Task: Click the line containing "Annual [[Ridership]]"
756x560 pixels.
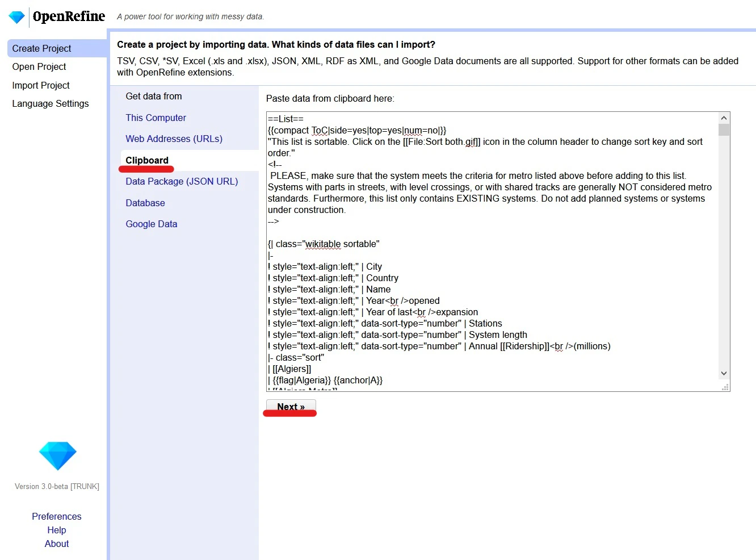Action: pyautogui.click(x=439, y=346)
